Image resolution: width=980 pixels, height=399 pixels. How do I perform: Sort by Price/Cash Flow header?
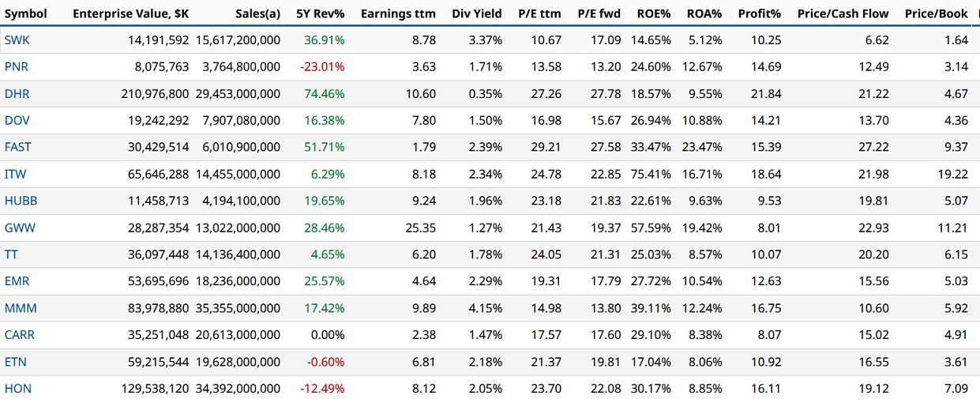pos(843,13)
